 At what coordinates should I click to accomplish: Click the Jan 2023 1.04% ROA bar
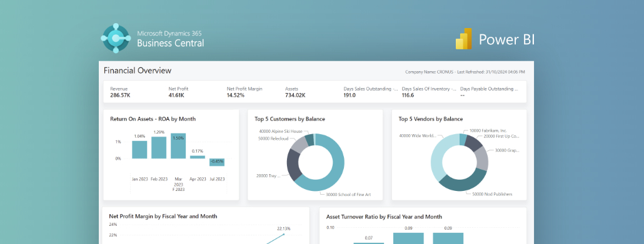[139, 150]
